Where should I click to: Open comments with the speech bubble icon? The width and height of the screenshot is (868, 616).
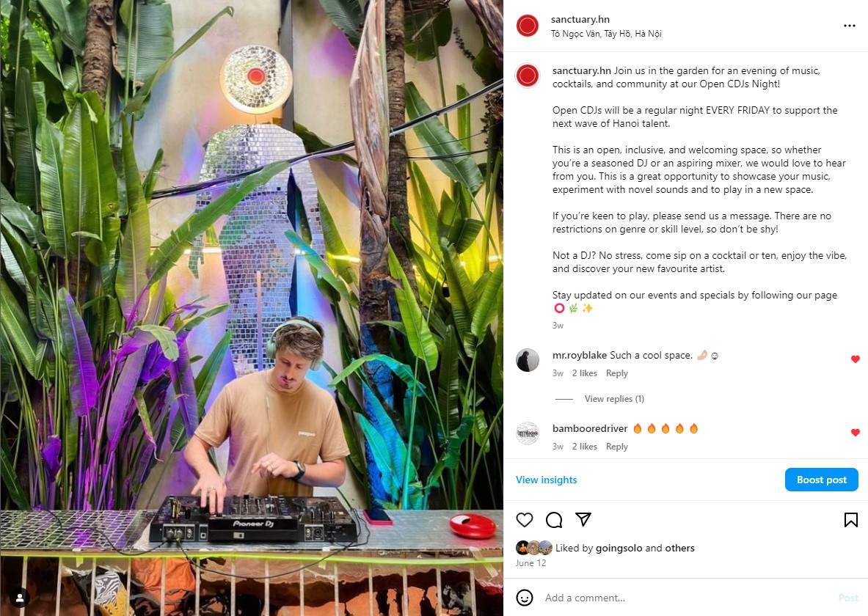pos(553,520)
